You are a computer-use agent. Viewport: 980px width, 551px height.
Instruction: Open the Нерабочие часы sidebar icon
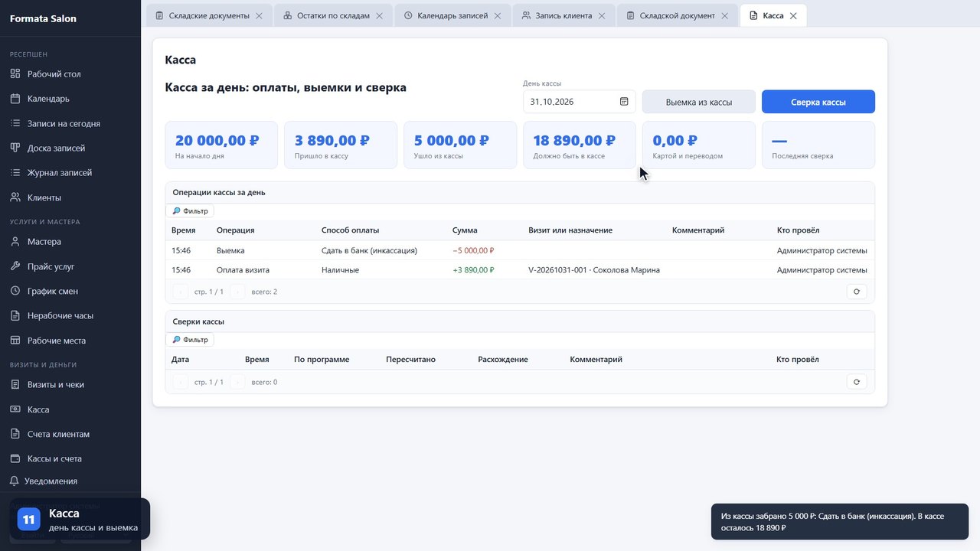click(x=15, y=315)
